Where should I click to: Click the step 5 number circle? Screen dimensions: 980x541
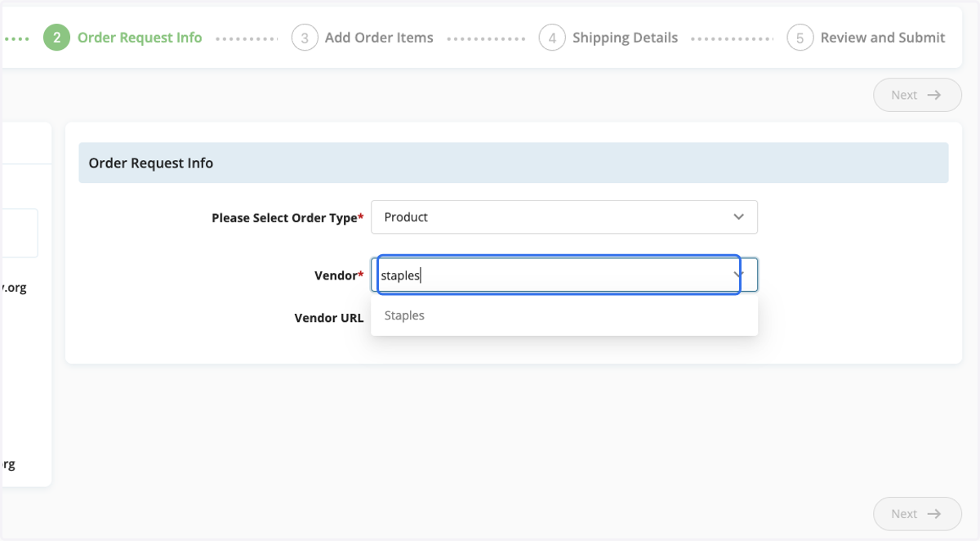coord(800,38)
